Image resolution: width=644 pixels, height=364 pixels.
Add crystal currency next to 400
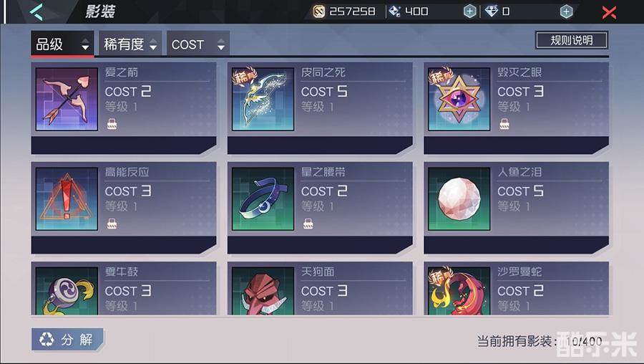pos(470,11)
